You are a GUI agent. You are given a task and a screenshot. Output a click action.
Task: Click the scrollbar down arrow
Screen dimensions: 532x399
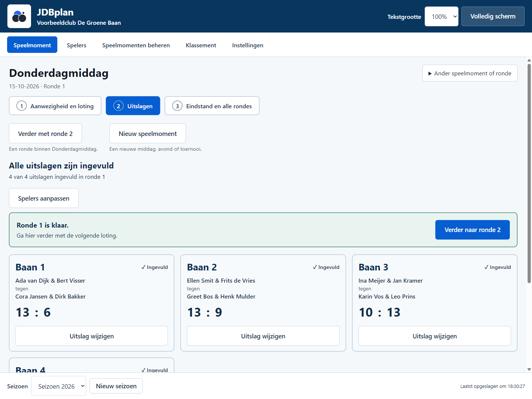tap(529, 369)
